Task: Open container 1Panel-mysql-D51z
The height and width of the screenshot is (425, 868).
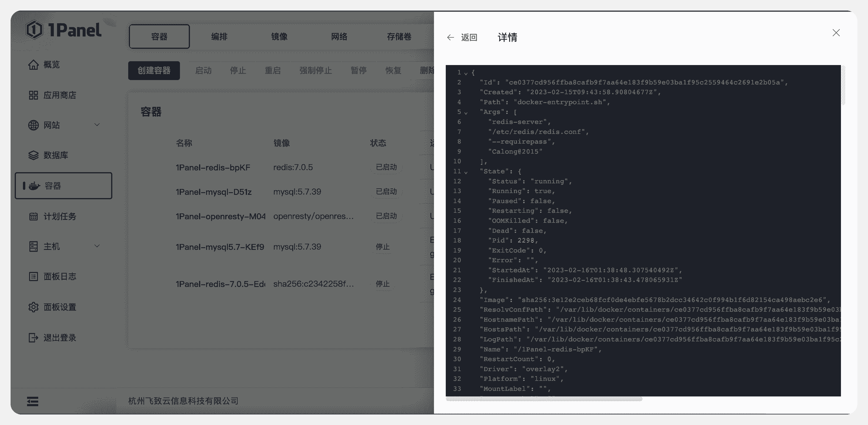Action: (214, 192)
